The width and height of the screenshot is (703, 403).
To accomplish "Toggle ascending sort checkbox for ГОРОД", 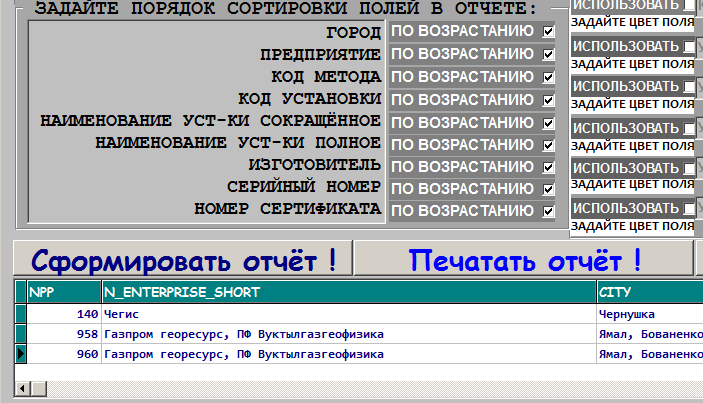I will click(548, 31).
